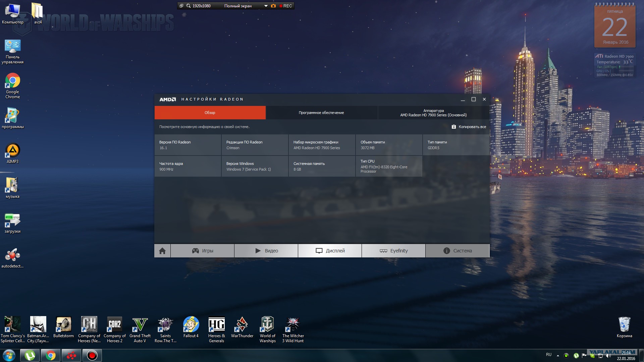
Task: Start recording with the REC button
Action: point(286,6)
